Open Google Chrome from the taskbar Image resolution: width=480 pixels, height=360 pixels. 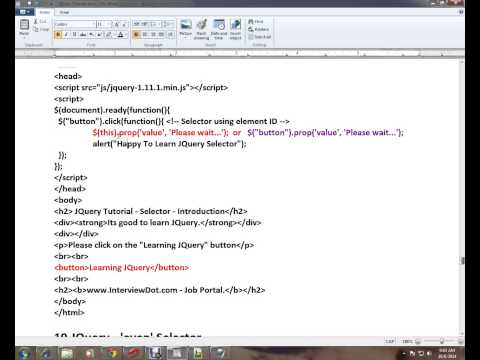pos(112,353)
